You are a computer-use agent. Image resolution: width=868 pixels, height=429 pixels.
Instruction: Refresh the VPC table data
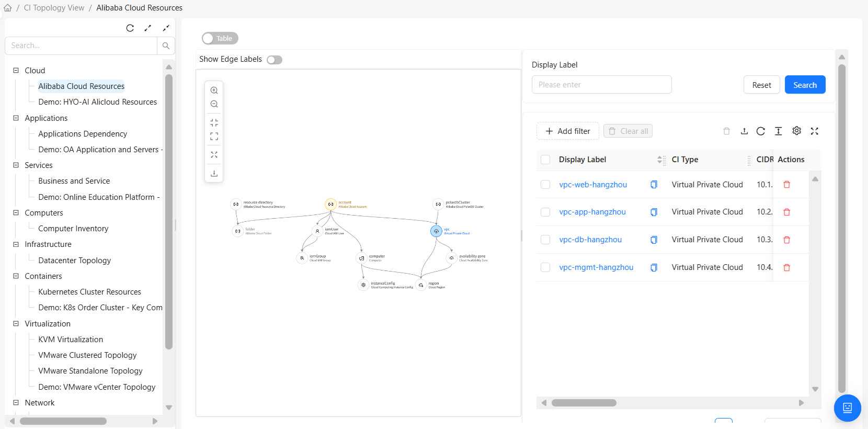point(761,131)
